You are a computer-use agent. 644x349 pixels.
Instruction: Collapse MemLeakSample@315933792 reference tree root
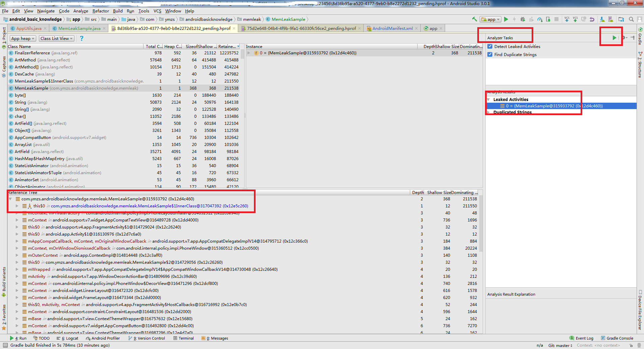click(10, 199)
